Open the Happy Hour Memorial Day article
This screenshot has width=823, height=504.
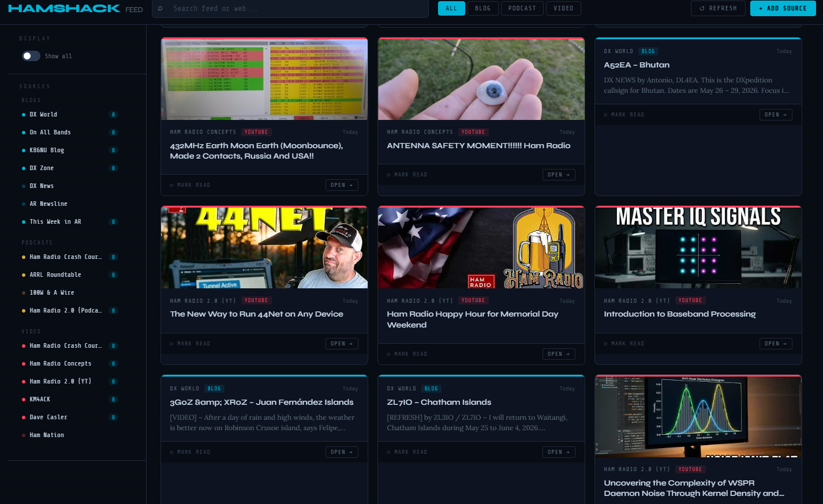pyautogui.click(x=559, y=354)
